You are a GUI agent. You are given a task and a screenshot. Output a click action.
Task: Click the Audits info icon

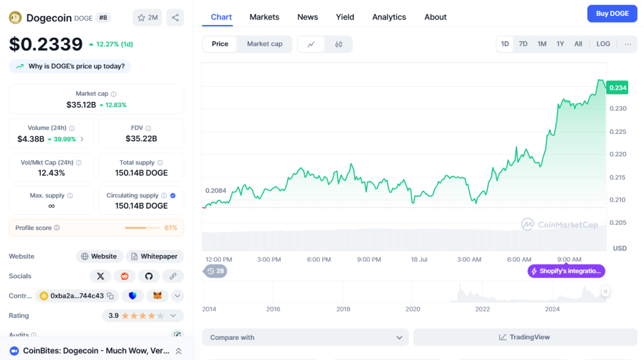tap(34, 335)
